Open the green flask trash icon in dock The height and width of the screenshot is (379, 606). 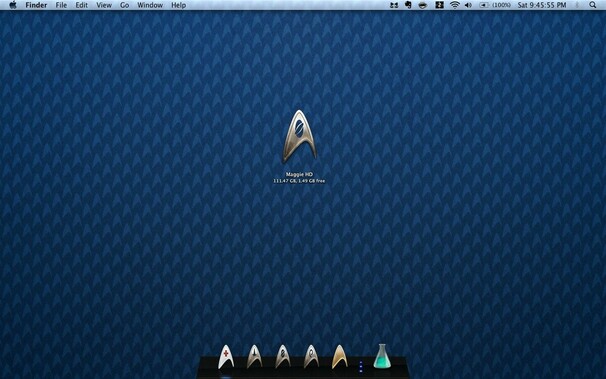point(382,356)
